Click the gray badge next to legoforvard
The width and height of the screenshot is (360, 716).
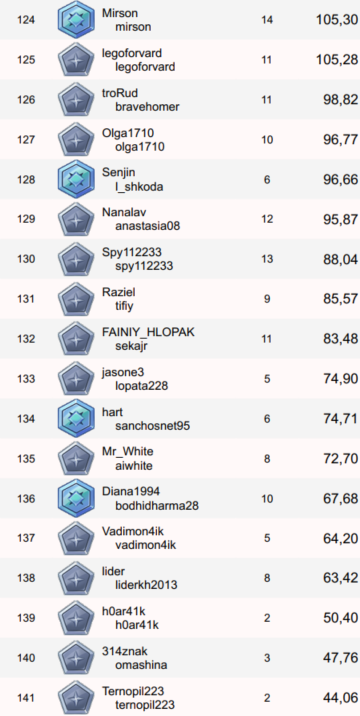point(76,60)
